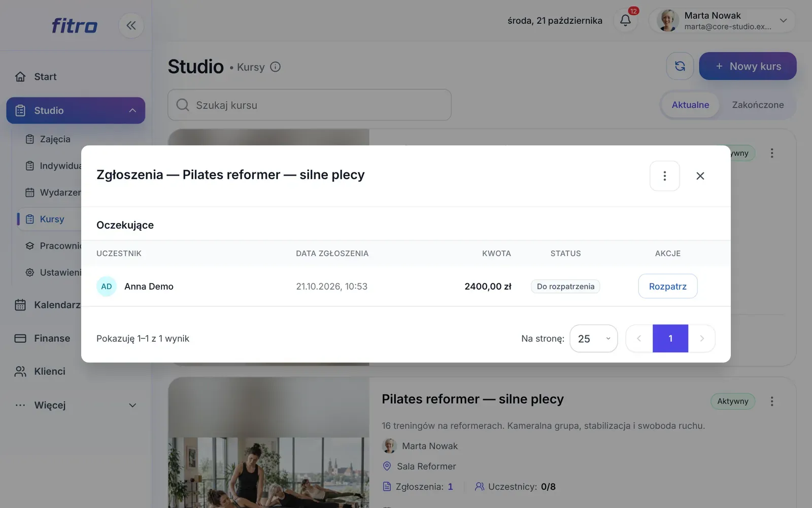
Task: Click the Do rozpatrzenia status badge
Action: point(565,287)
